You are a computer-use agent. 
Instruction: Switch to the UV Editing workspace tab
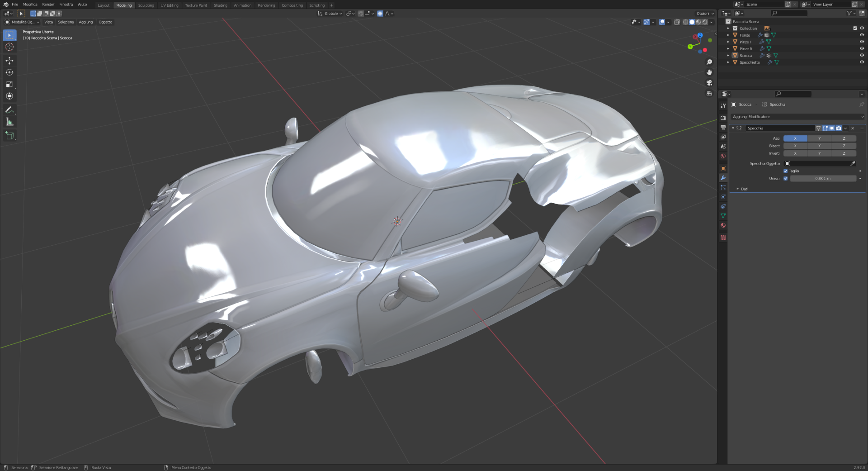(x=170, y=5)
